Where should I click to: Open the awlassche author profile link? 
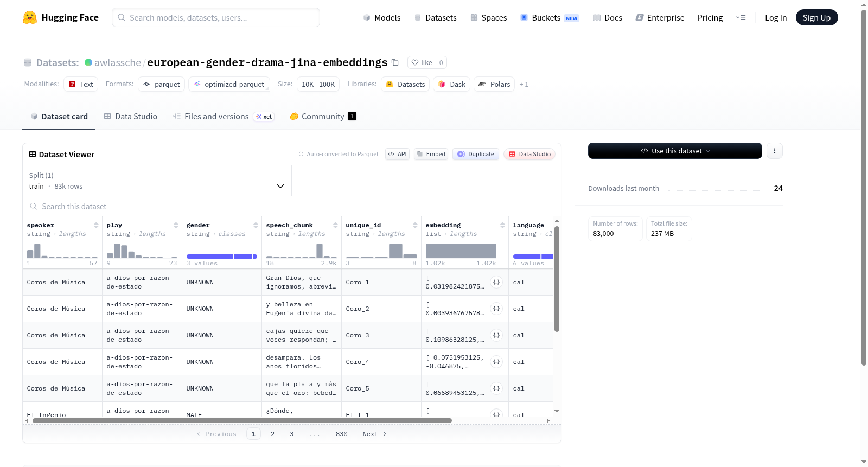(x=118, y=62)
